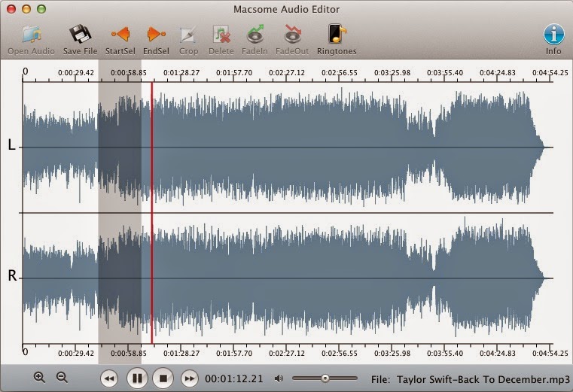Fast forward the playback
The image size is (573, 392).
(189, 378)
